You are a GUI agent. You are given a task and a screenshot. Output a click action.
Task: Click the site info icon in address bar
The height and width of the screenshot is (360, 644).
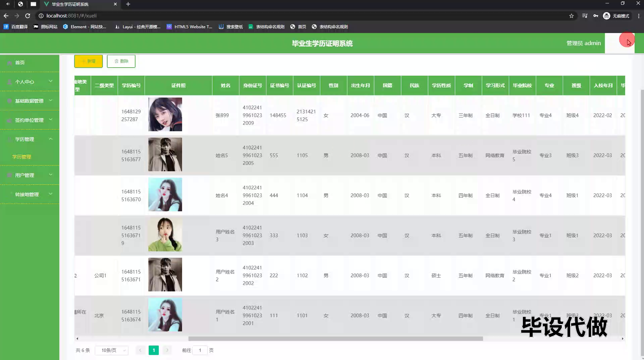[41, 16]
